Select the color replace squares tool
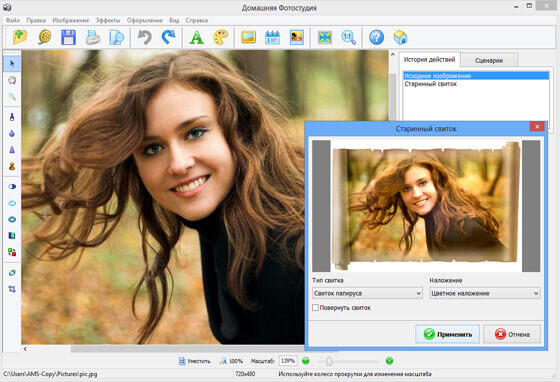 click(12, 252)
